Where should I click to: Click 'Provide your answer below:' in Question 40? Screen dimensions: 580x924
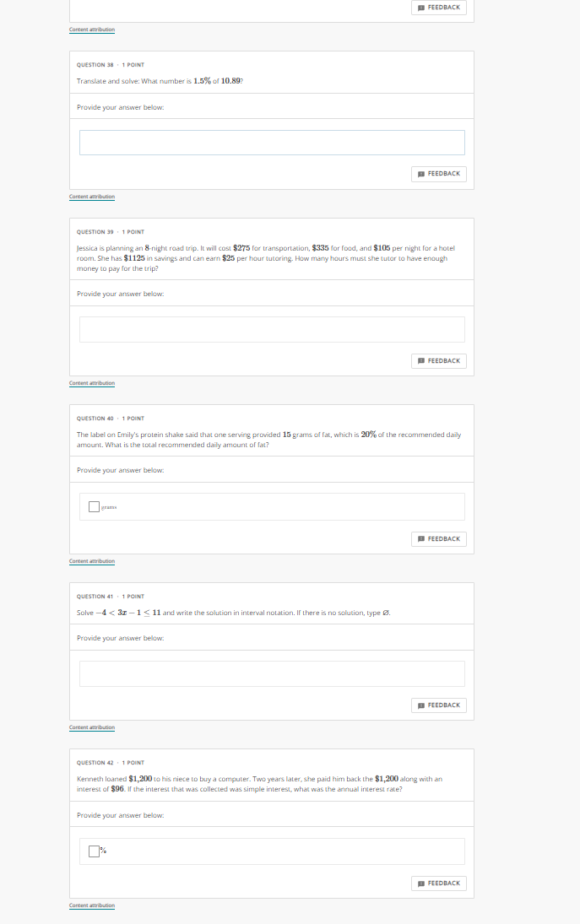coord(120,470)
